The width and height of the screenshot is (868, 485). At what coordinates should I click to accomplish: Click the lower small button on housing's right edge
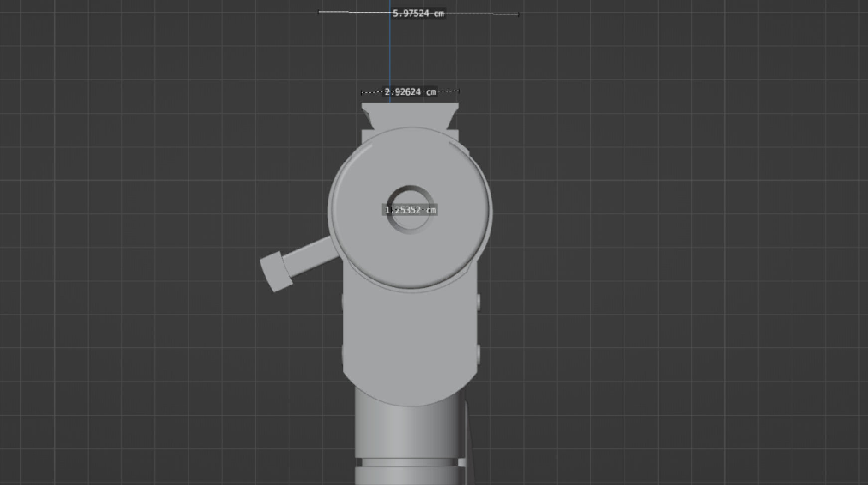click(x=478, y=353)
